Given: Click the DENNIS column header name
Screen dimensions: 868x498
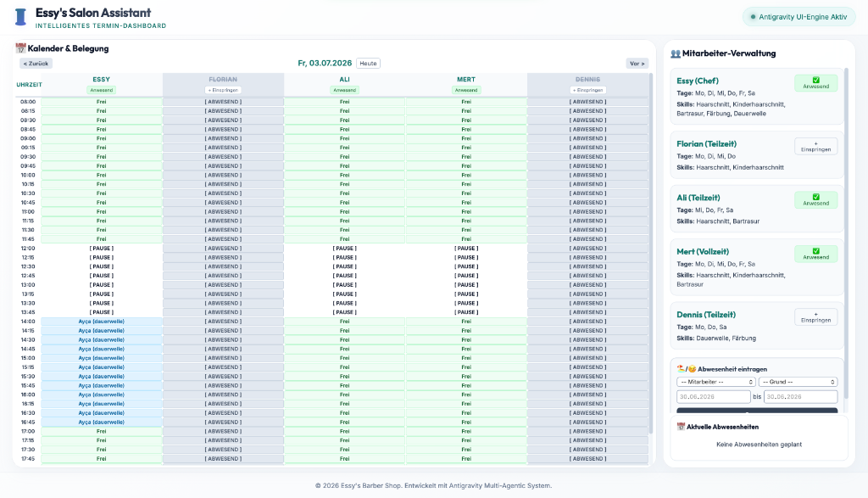Looking at the screenshot, I should point(588,79).
